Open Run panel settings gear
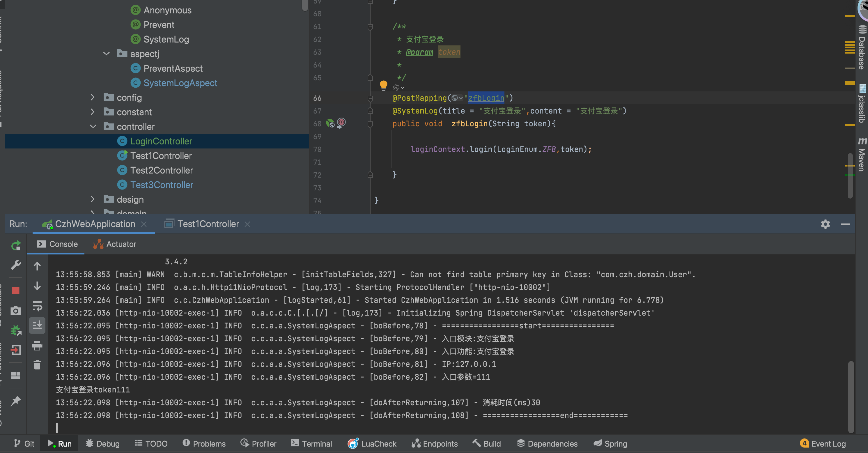Image resolution: width=868 pixels, height=453 pixels. 825,224
